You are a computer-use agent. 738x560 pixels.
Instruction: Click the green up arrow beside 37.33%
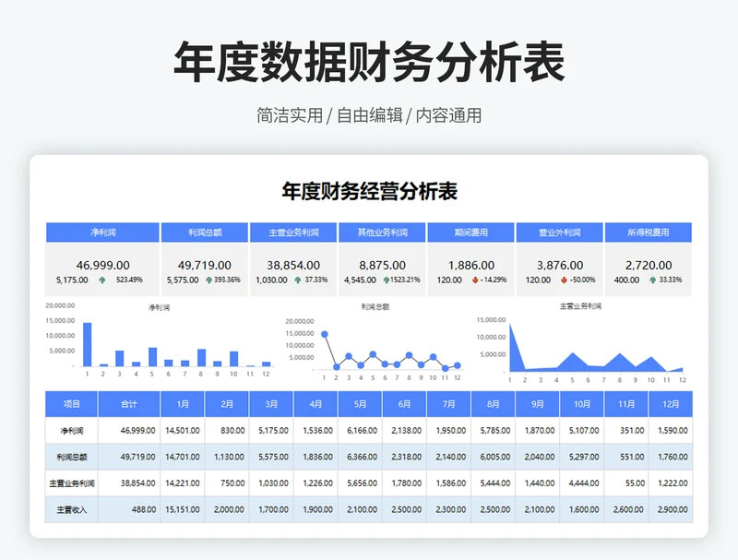click(x=297, y=280)
